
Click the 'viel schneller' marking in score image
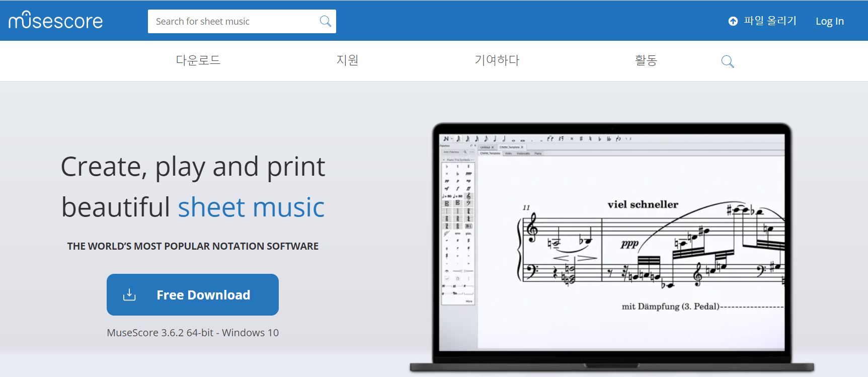point(643,204)
